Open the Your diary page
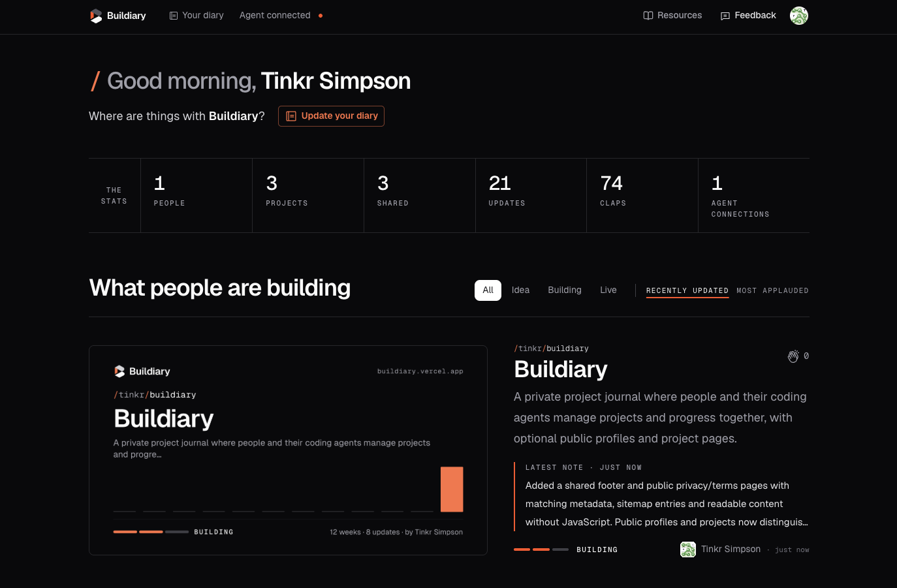Image resolution: width=897 pixels, height=588 pixels. click(x=197, y=15)
